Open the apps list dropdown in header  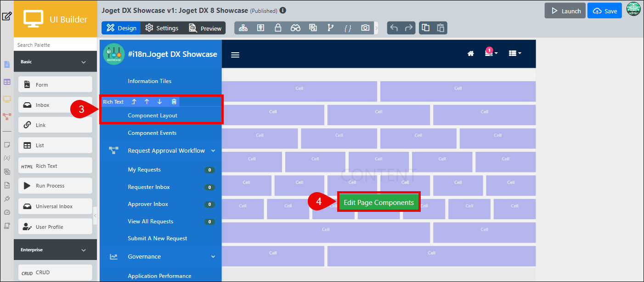pyautogui.click(x=515, y=54)
